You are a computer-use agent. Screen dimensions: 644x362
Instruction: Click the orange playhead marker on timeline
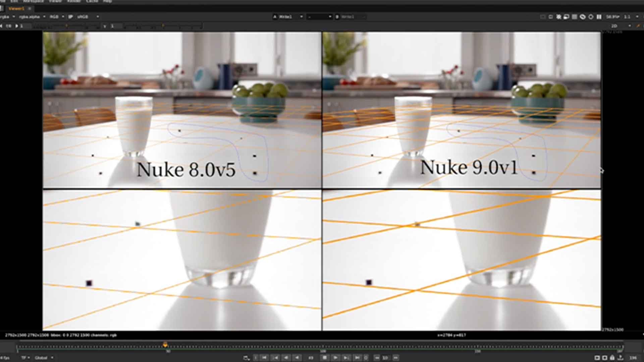coord(165,345)
